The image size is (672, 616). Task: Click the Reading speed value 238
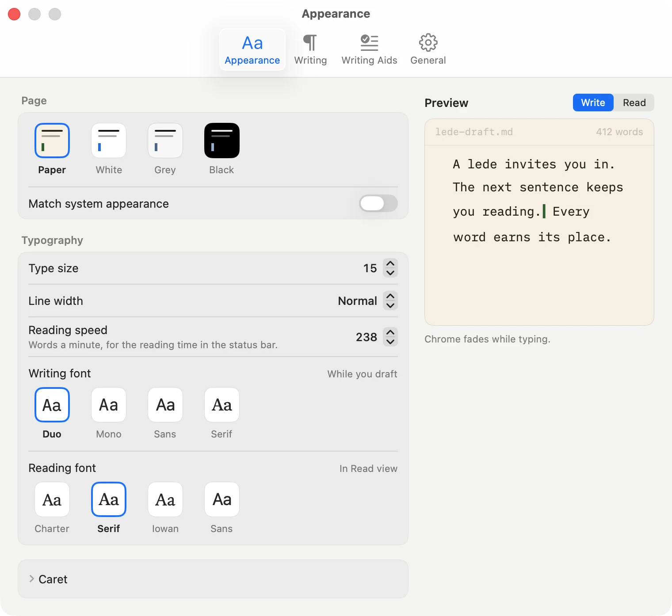[x=367, y=337]
